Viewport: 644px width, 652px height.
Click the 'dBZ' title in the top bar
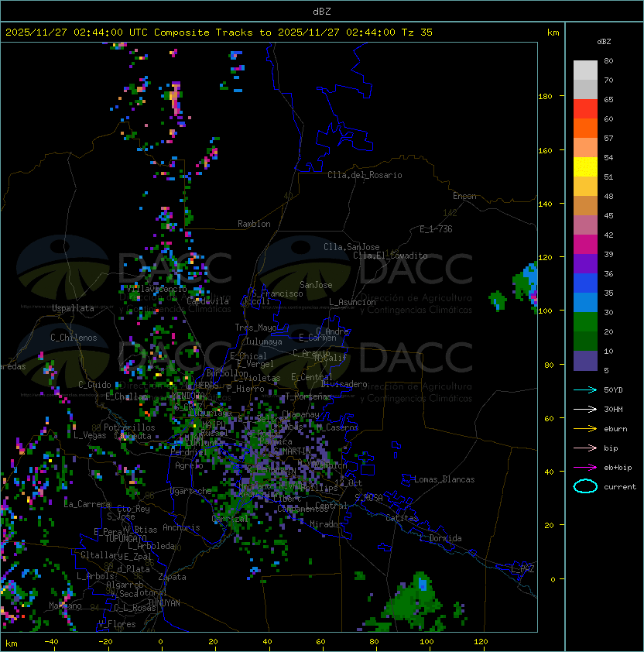[x=322, y=12]
